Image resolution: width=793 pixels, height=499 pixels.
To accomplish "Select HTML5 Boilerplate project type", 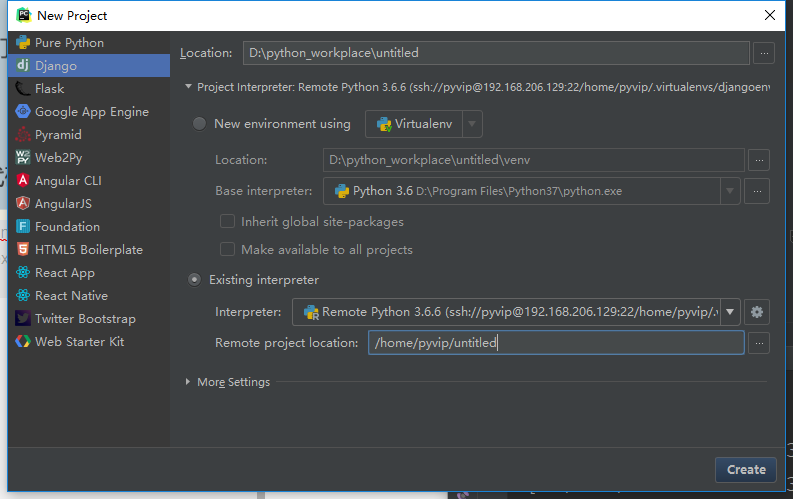I will coord(89,250).
